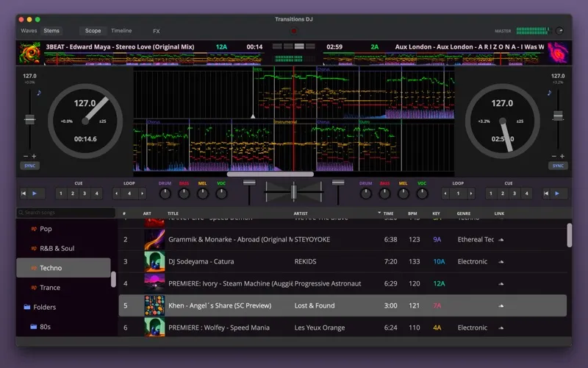Trigger left deck cue point 4
The width and height of the screenshot is (588, 368).
[96, 194]
